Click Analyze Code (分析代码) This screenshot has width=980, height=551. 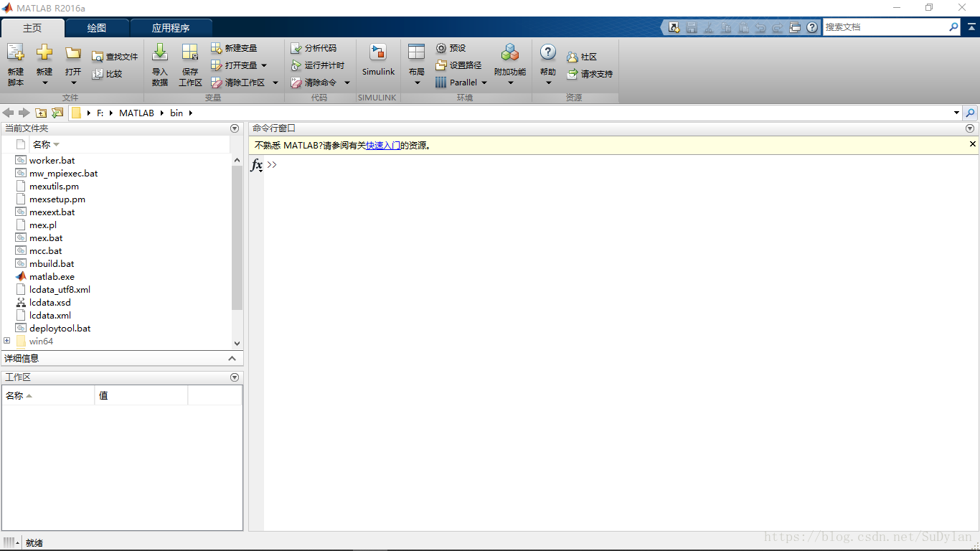[x=314, y=48]
